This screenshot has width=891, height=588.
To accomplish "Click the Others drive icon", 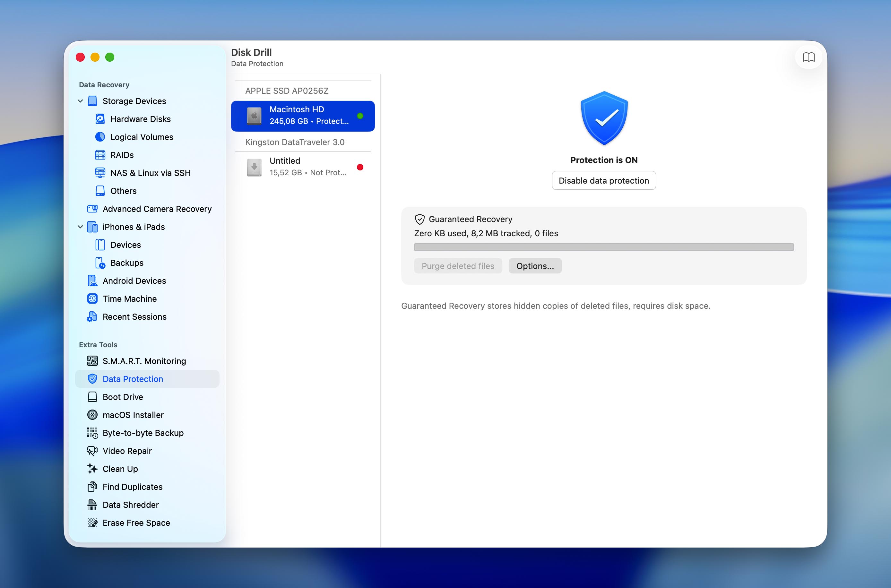I will [x=100, y=191].
